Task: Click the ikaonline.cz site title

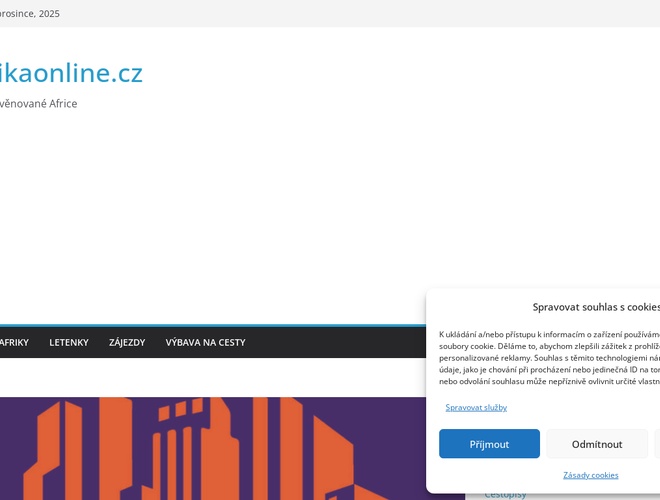Action: (x=71, y=73)
